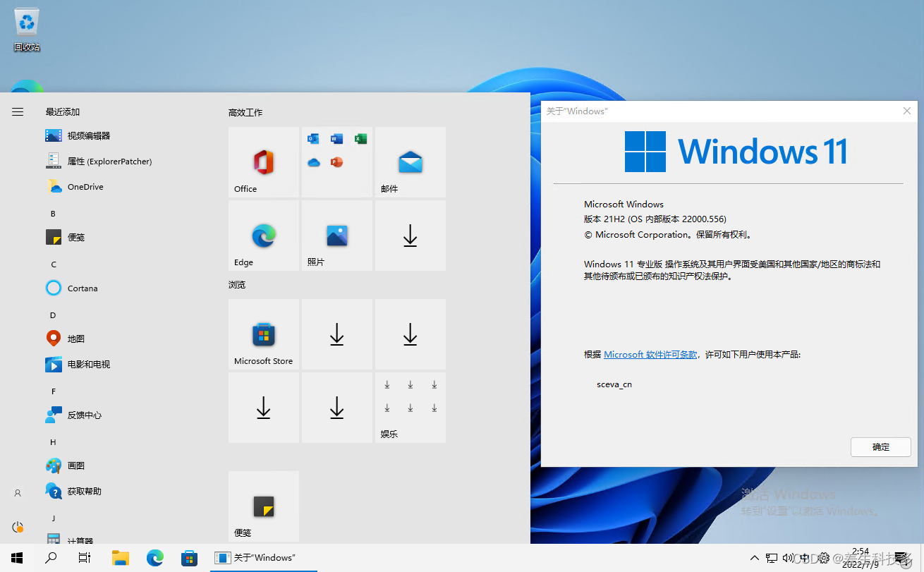Open the gear icon in system tray
The width and height of the screenshot is (924, 572).
823,558
